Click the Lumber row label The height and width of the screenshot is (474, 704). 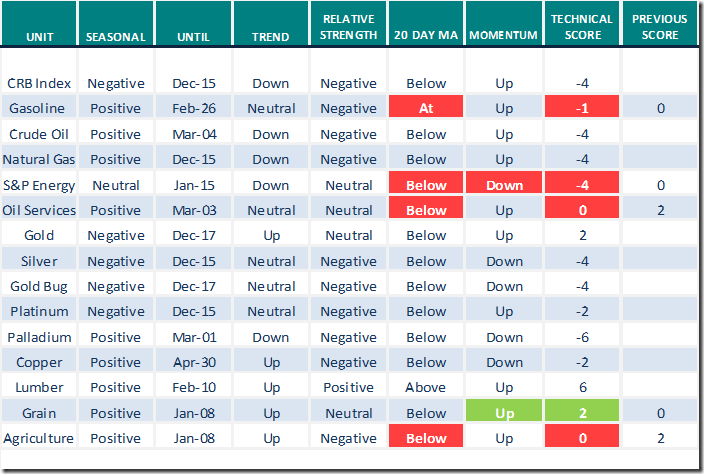38,388
